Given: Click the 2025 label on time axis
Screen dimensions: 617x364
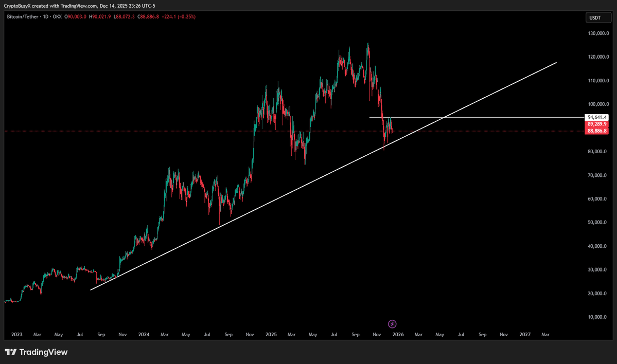Looking at the screenshot, I should coord(271,335).
